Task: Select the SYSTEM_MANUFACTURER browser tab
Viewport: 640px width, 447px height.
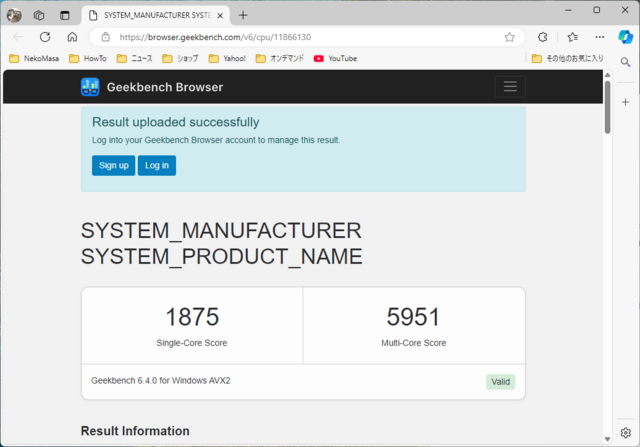Action: click(156, 16)
